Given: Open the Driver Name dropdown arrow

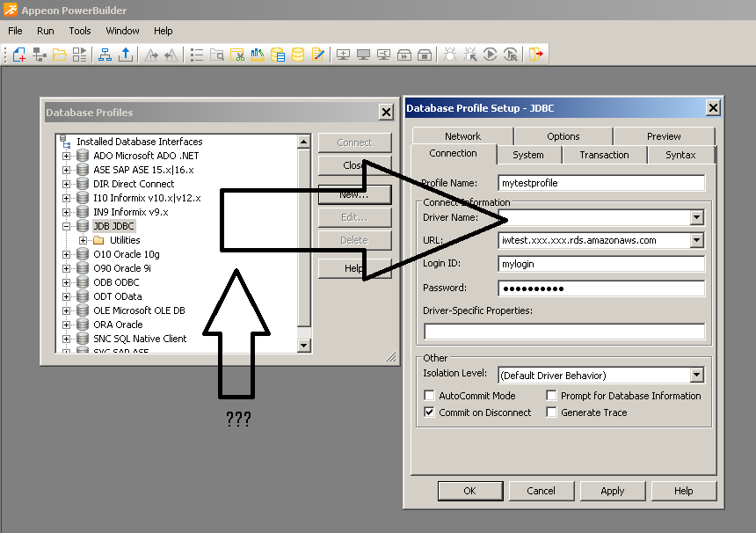Looking at the screenshot, I should coord(696,217).
